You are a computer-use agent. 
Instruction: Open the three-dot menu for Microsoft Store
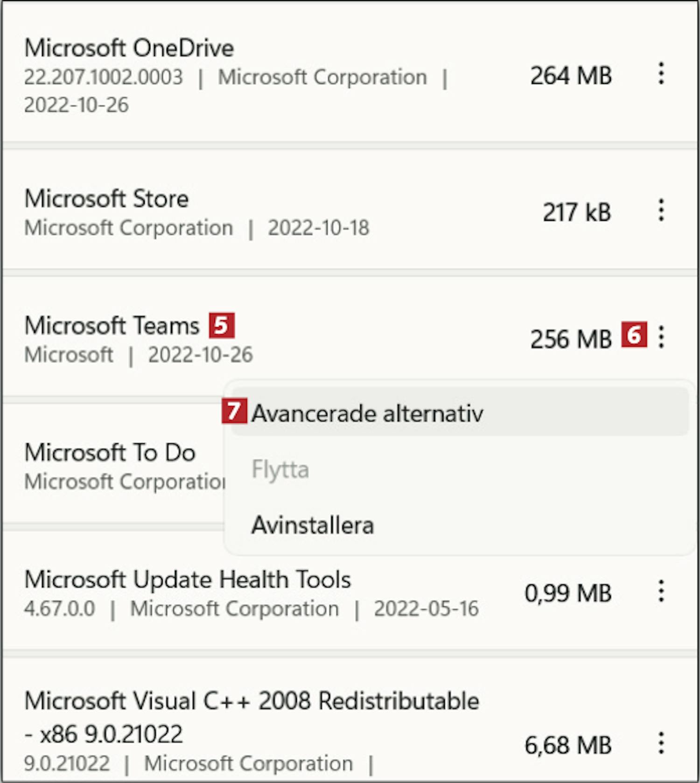tap(661, 210)
